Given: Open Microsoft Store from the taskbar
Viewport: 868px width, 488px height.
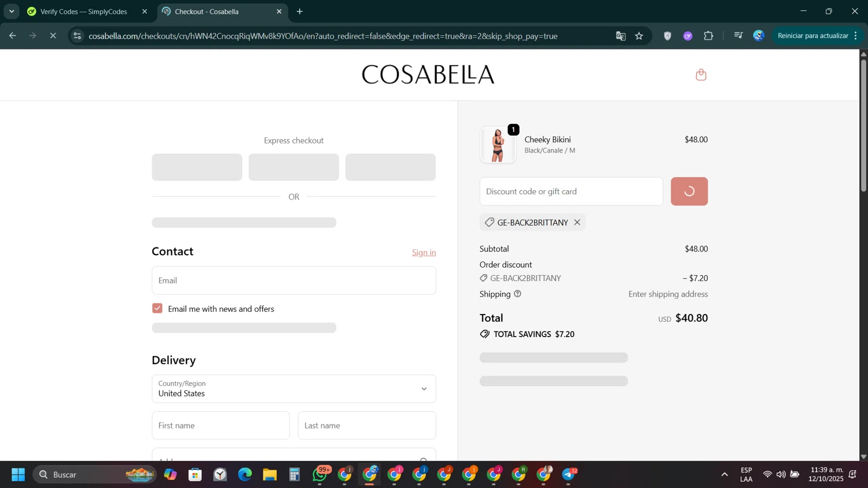Looking at the screenshot, I should coord(195,475).
